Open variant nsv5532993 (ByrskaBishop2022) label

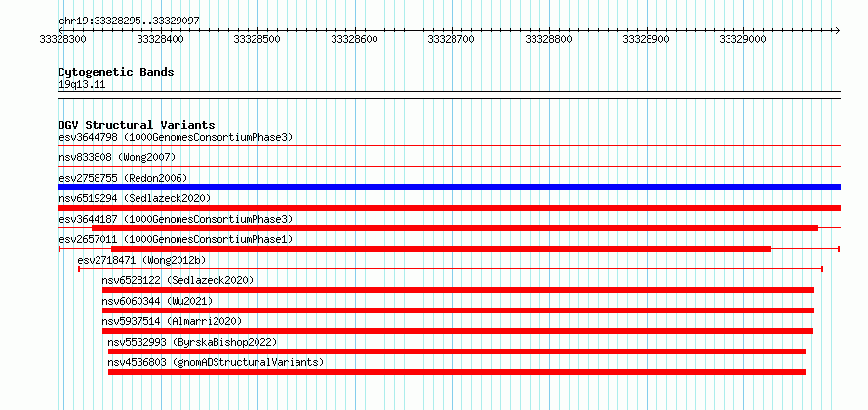coord(193,342)
